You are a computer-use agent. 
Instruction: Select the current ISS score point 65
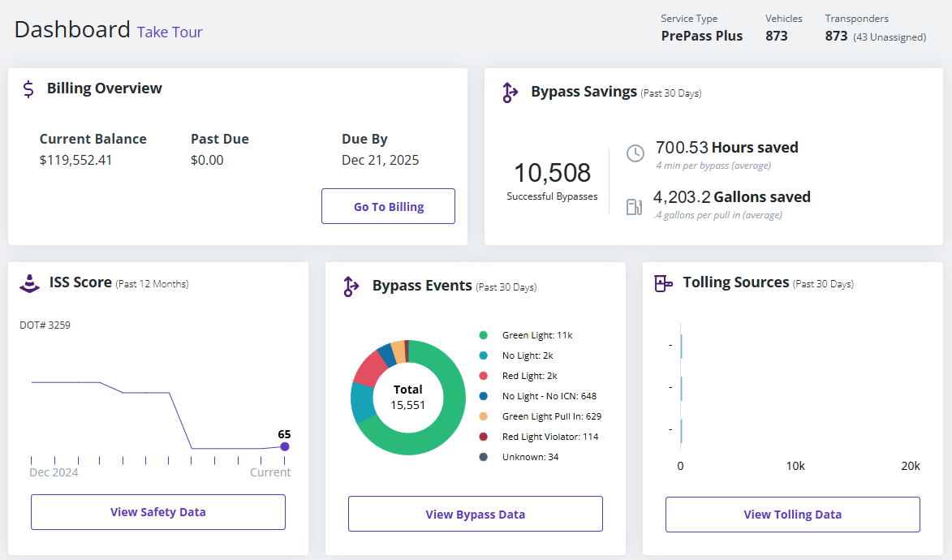pyautogui.click(x=284, y=446)
